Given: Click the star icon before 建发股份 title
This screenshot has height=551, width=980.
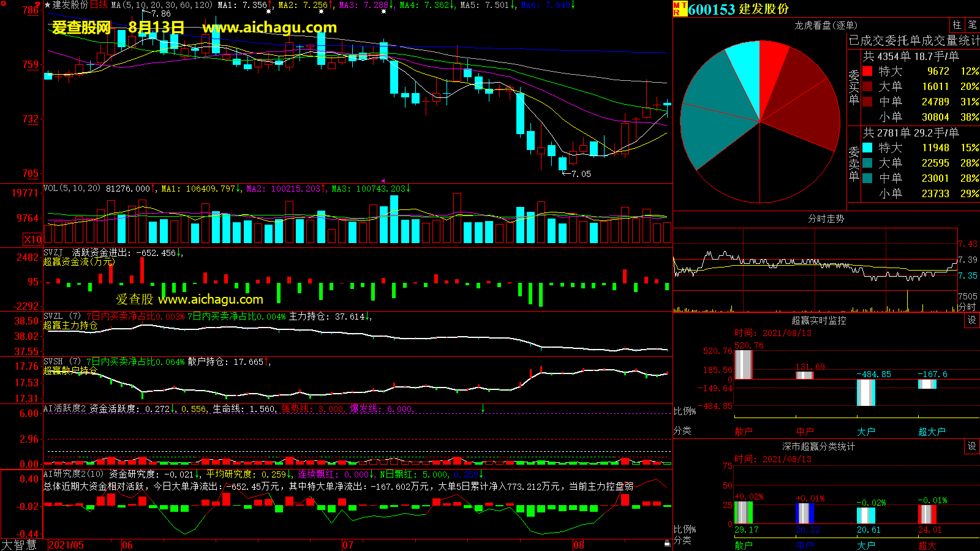Looking at the screenshot, I should tap(48, 5).
